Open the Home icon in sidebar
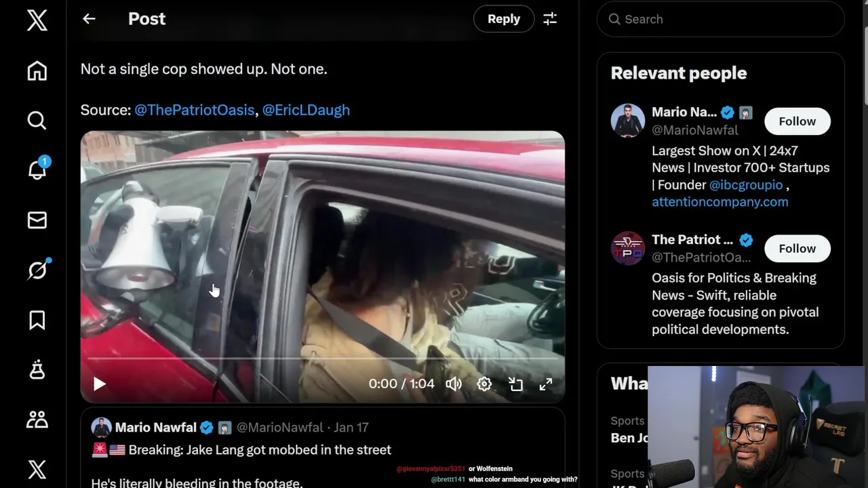Screen dimensions: 868x488 (37, 70)
